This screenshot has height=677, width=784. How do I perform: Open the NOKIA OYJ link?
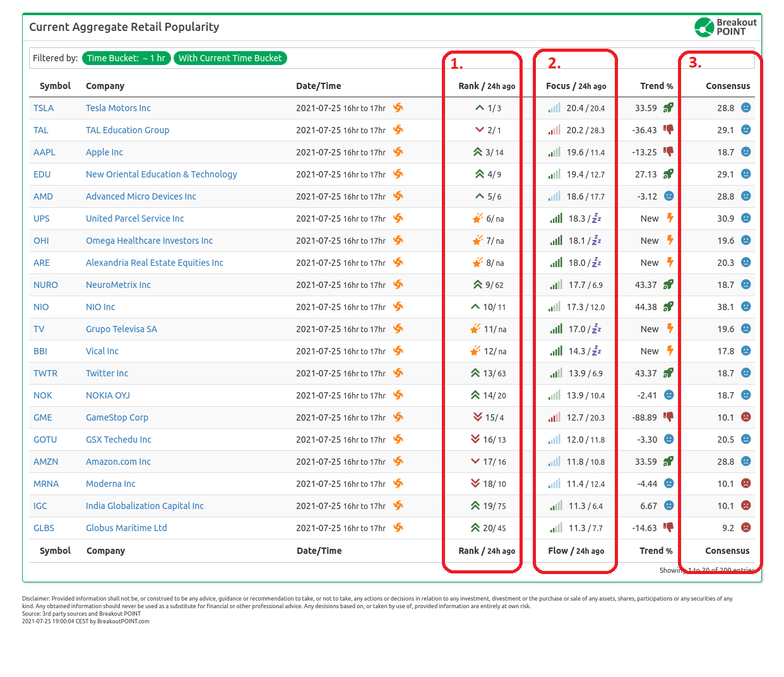coord(108,395)
